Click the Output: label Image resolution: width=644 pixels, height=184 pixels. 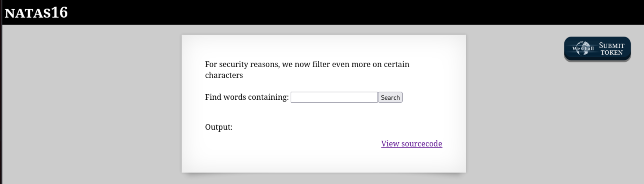pyautogui.click(x=219, y=127)
